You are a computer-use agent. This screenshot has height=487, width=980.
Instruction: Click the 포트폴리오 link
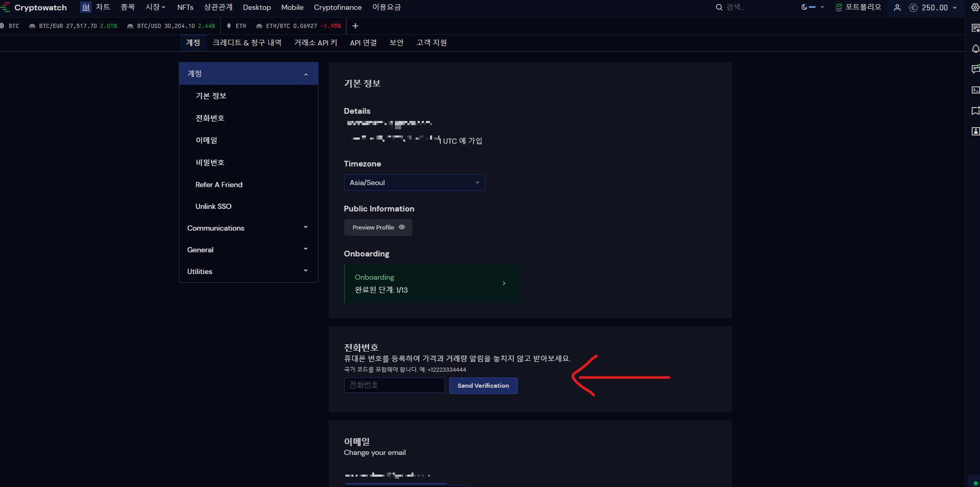863,7
